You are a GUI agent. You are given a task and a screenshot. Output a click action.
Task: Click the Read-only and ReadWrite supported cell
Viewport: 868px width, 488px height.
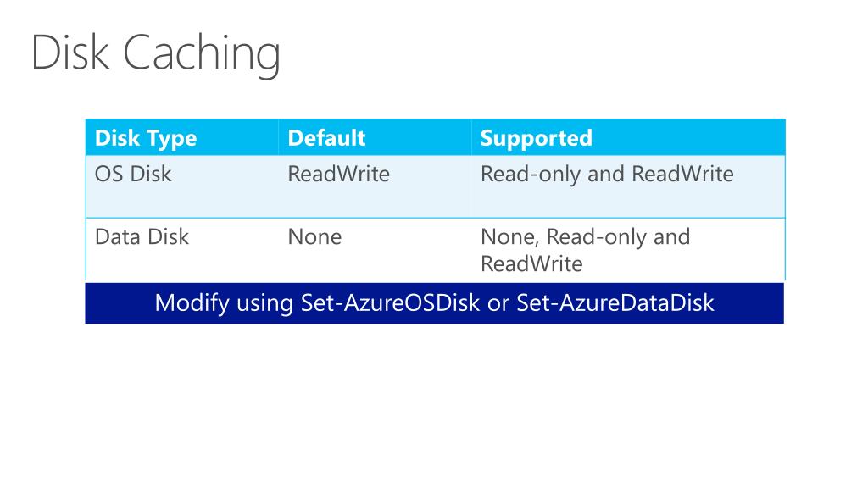(607, 174)
